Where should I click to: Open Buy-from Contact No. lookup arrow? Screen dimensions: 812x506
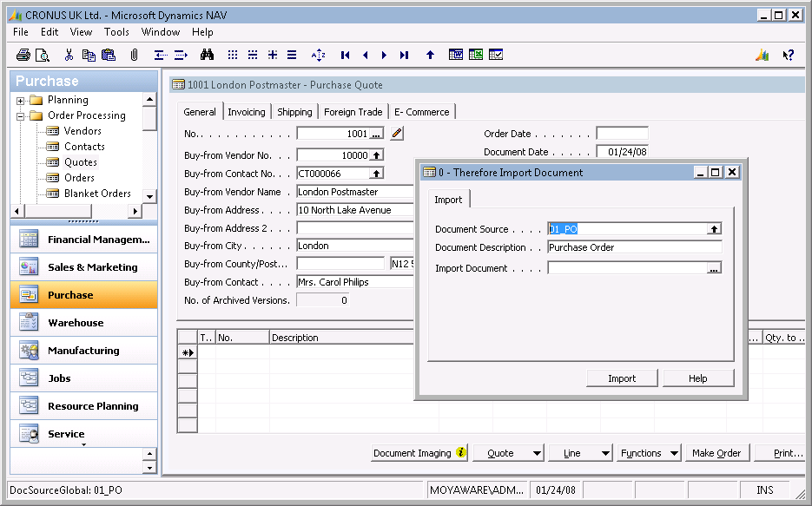click(x=377, y=174)
